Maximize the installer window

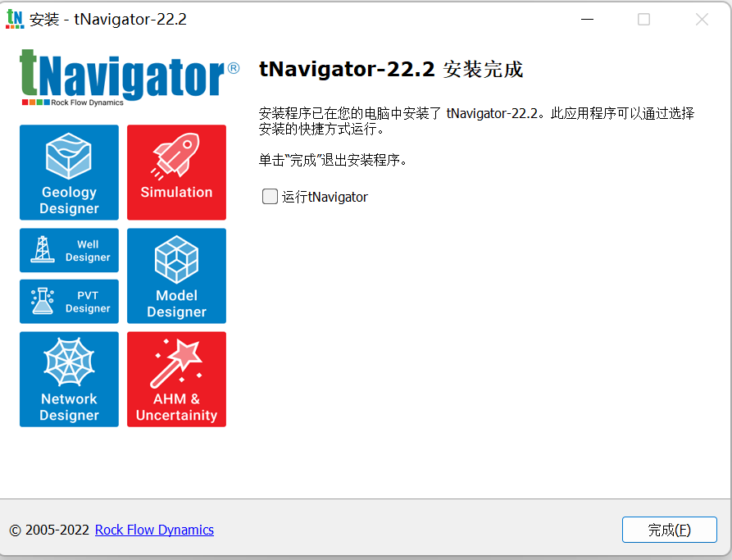click(x=644, y=19)
